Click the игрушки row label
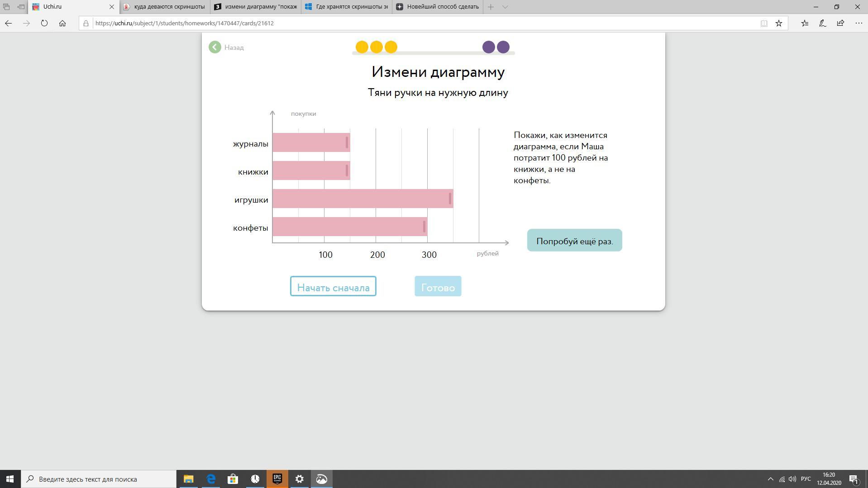868x488 pixels. (251, 200)
